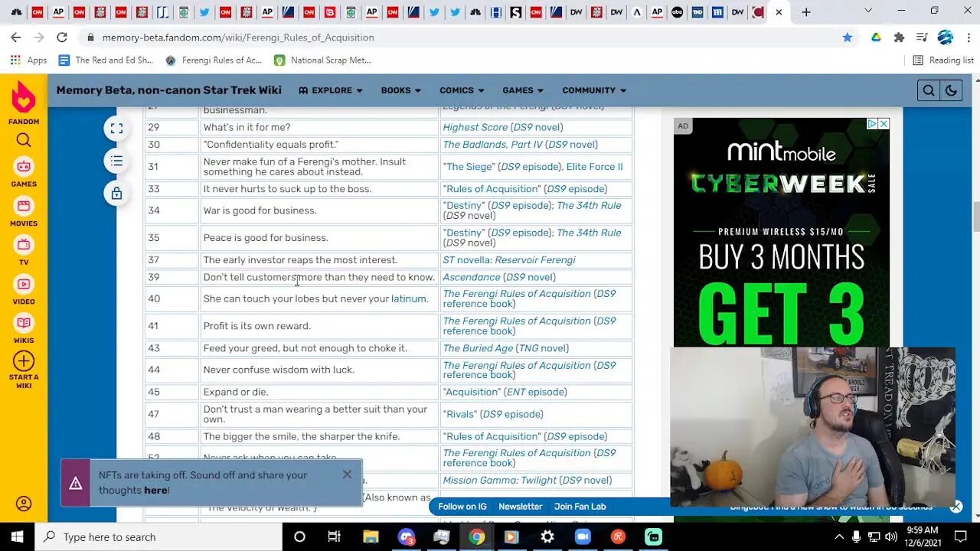Image resolution: width=980 pixels, height=551 pixels.
Task: Click Memory Beta wiki title
Action: click(x=168, y=90)
